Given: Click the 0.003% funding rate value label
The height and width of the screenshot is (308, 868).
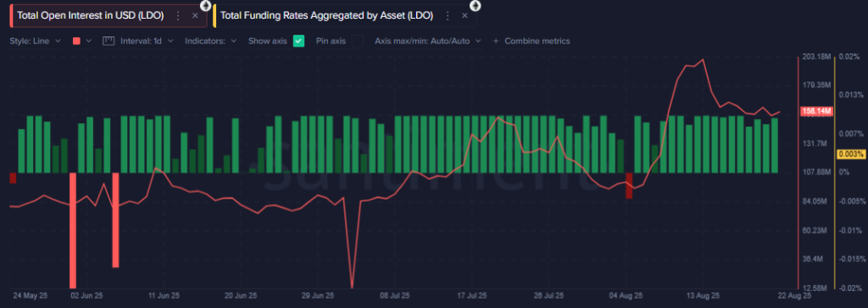Looking at the screenshot, I should pos(851,154).
